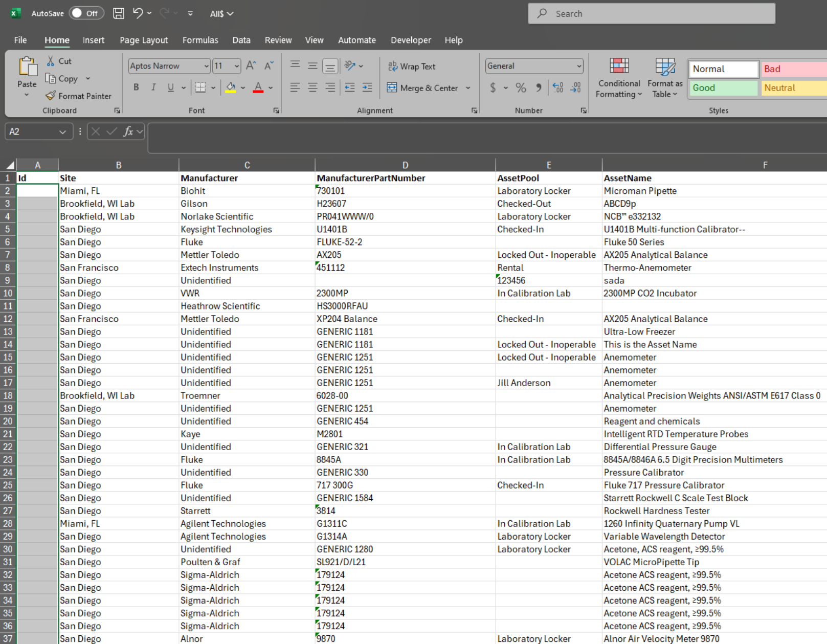The image size is (827, 644).
Task: Apply top align to cells
Action: 295,65
